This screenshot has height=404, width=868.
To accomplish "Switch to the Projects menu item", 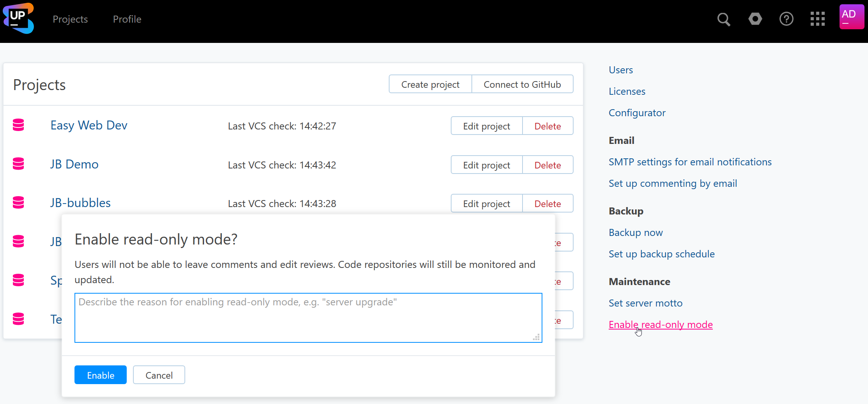I will (x=70, y=19).
